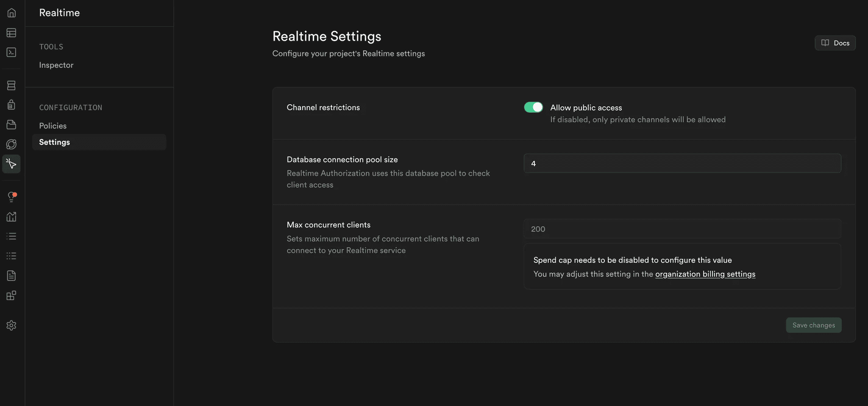Select the Realtime cursor icon
This screenshot has height=406, width=868.
[11, 164]
